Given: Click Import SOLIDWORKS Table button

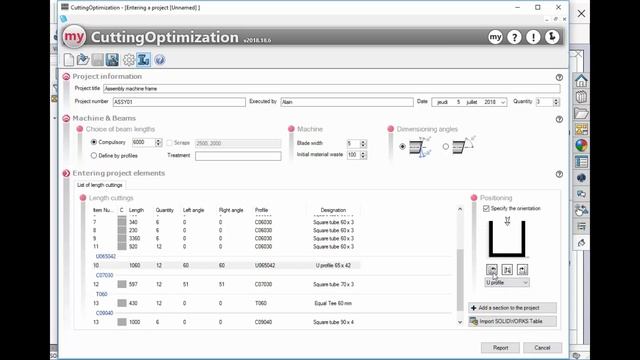Looking at the screenshot, I should pyautogui.click(x=512, y=321).
